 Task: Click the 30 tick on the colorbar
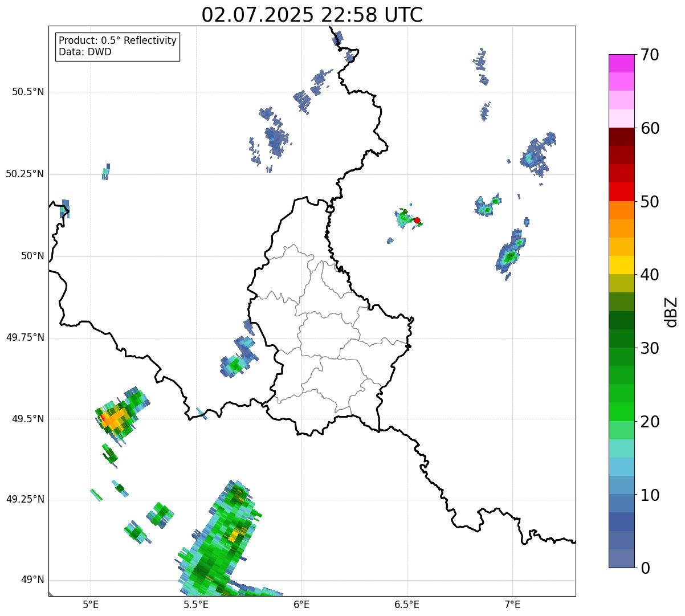click(x=650, y=348)
